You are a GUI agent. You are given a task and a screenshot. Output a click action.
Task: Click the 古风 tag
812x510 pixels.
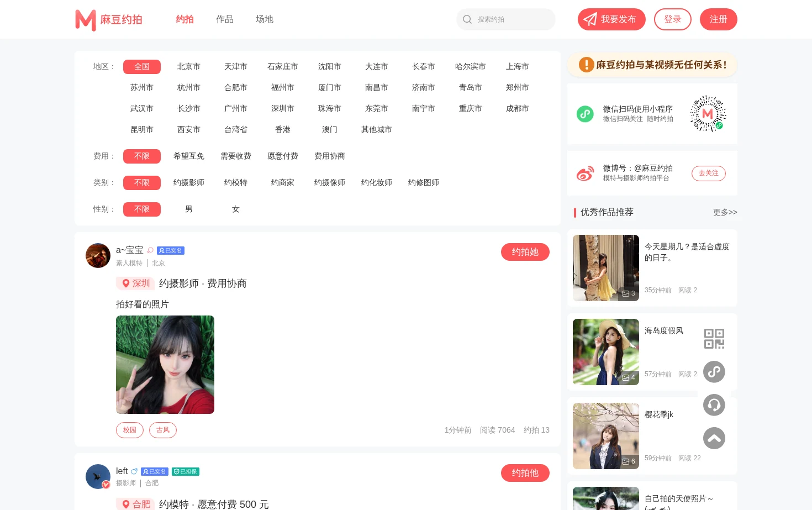pos(163,430)
